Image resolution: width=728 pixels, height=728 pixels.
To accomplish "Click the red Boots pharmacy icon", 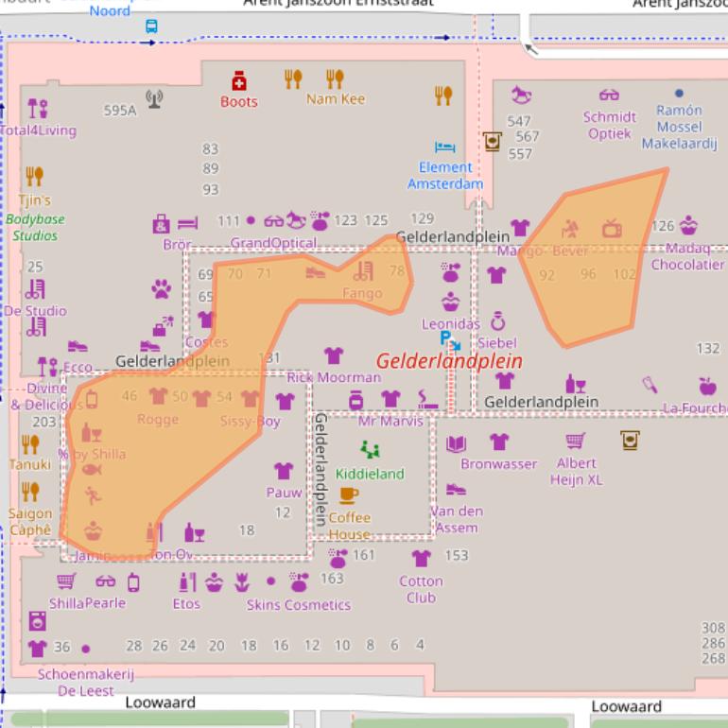I will (x=238, y=81).
